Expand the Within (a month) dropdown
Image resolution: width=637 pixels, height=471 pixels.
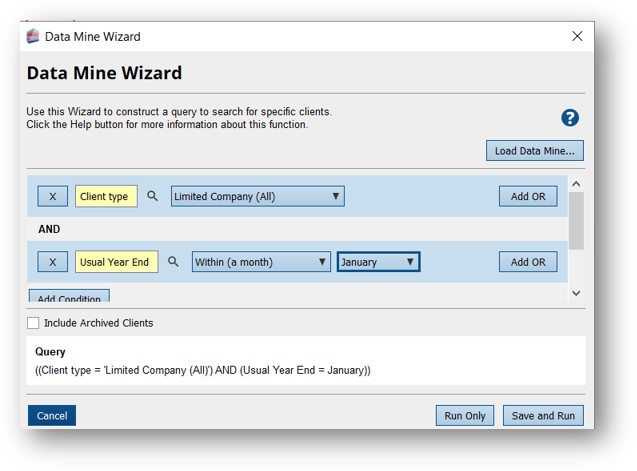click(261, 262)
